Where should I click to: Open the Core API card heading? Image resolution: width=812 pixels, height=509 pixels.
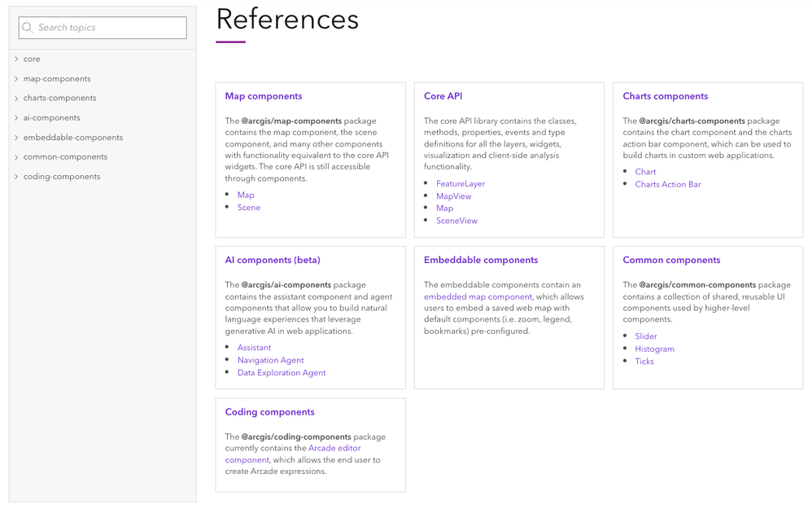(443, 96)
